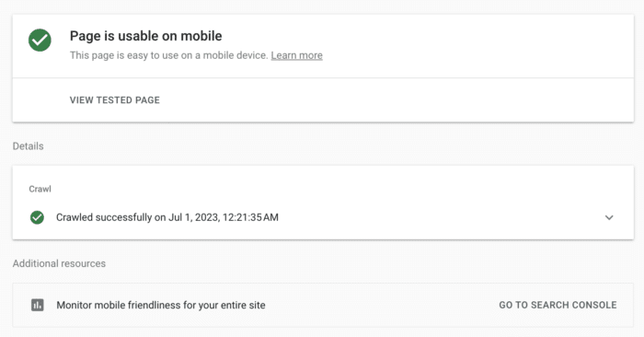
Task: Select the Page is usable on mobile heading
Action: coord(145,36)
